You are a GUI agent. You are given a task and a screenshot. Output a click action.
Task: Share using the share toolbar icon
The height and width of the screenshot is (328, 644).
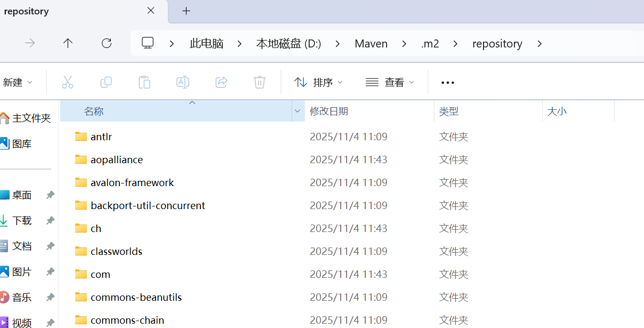221,82
